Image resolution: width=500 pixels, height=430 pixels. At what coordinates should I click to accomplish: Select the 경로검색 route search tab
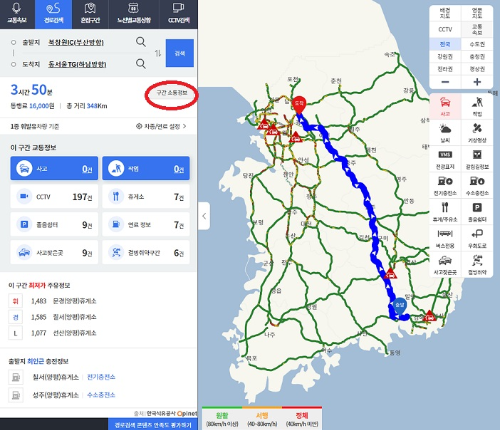point(53,14)
